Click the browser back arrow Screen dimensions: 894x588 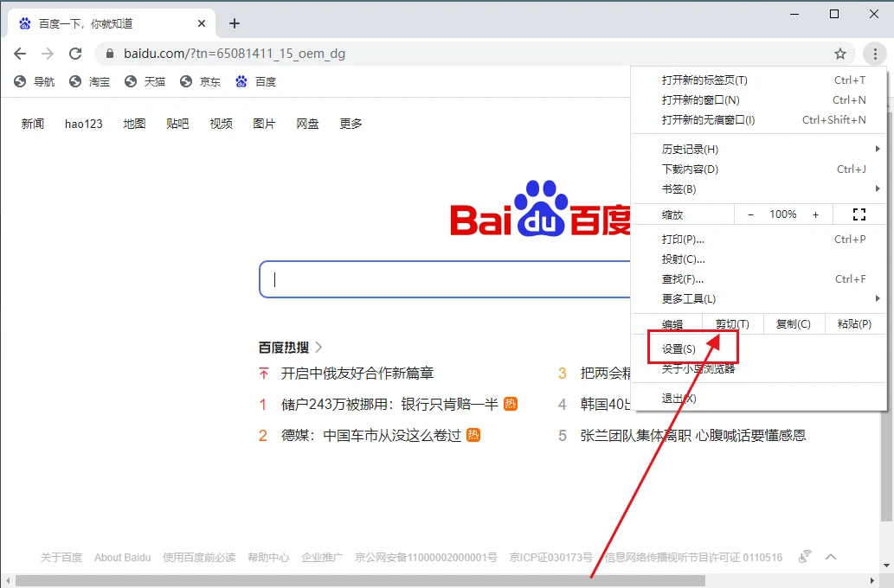[x=20, y=54]
